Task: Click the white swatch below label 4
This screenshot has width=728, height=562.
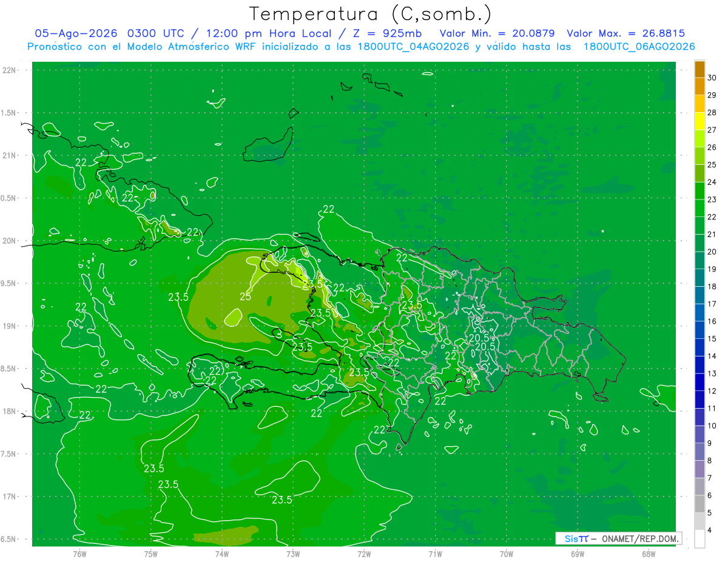Action: coord(699,540)
